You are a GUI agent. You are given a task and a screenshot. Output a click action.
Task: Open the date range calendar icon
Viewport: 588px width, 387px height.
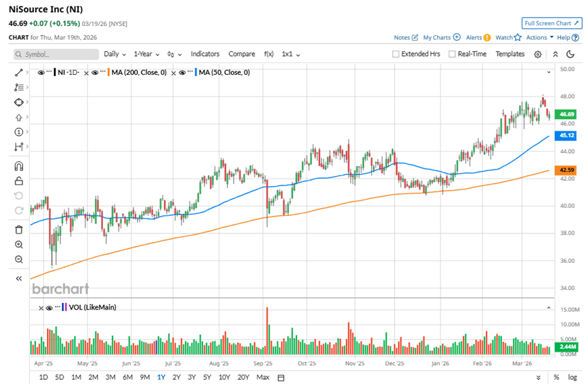[x=281, y=377]
